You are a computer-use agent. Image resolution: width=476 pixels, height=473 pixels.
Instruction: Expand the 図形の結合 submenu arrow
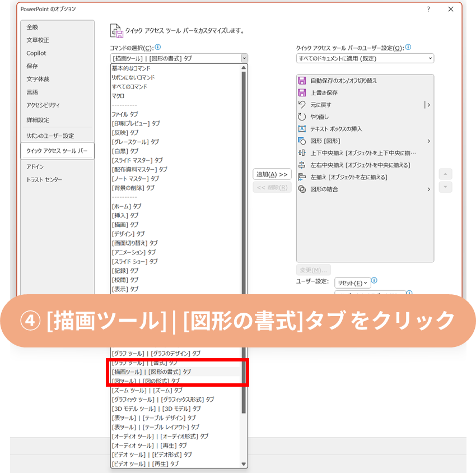tap(429, 189)
